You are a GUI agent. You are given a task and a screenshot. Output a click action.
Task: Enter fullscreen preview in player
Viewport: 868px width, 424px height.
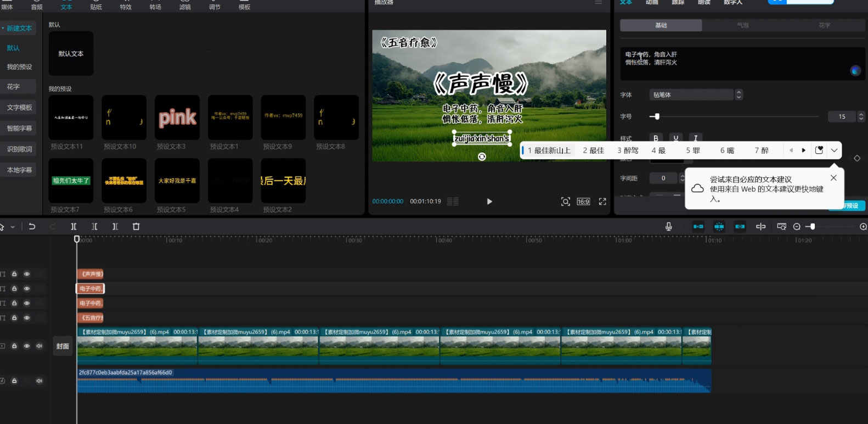[602, 202]
